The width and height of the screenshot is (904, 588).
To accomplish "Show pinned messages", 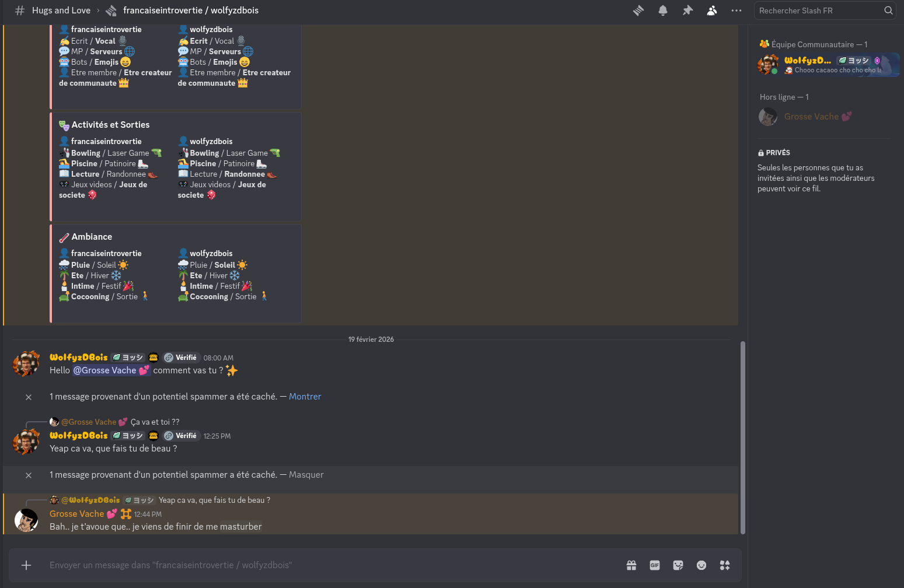I will coord(687,10).
